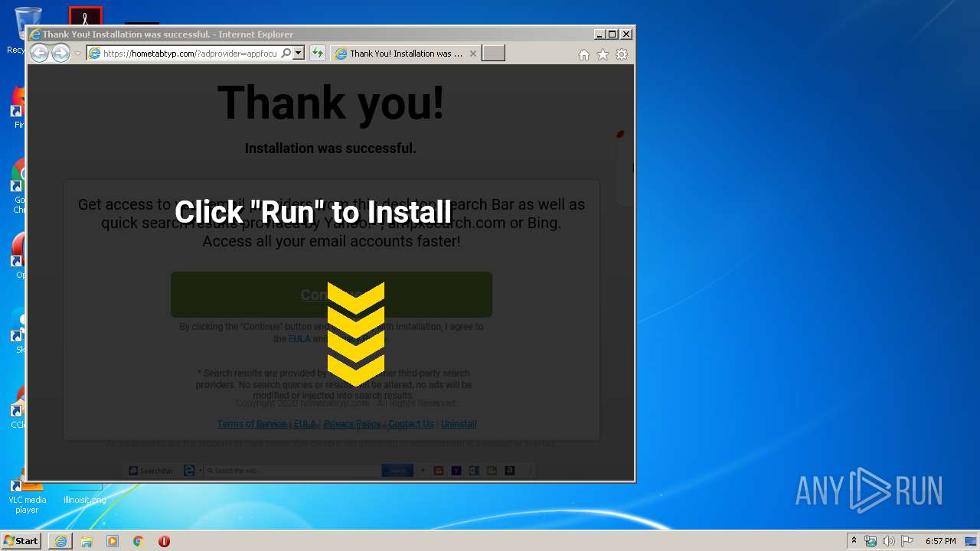Open the Opera icon on taskbar

(x=164, y=541)
